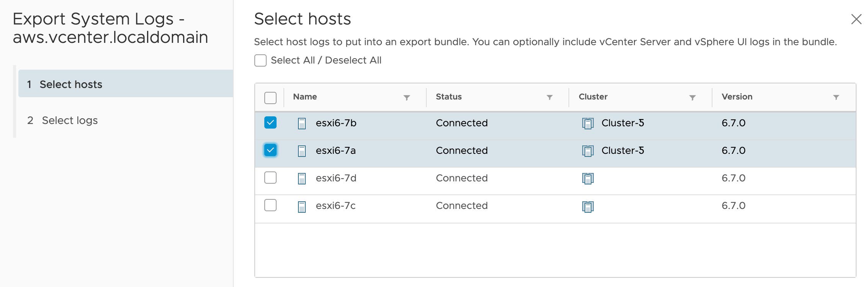Toggle the table header select-all checkbox

(270, 98)
